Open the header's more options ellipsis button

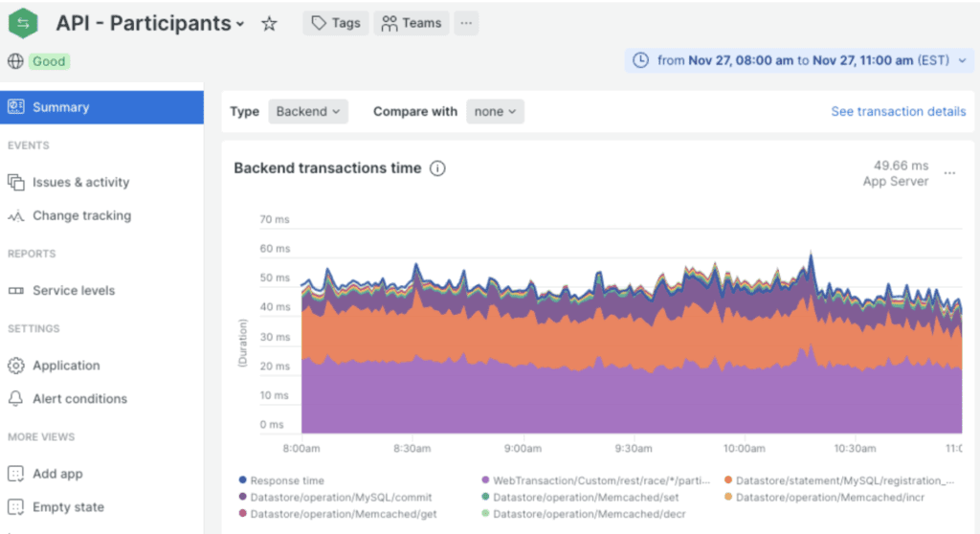coord(465,24)
